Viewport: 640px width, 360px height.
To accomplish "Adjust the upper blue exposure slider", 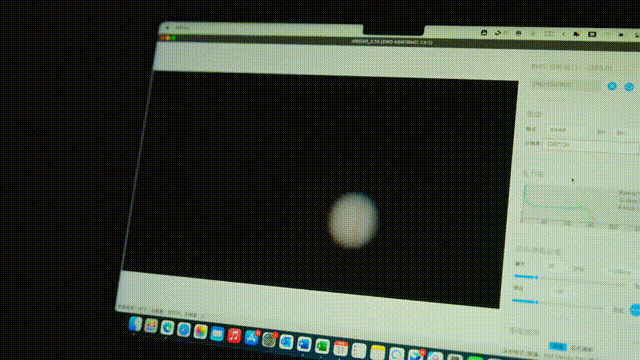I will 526,277.
